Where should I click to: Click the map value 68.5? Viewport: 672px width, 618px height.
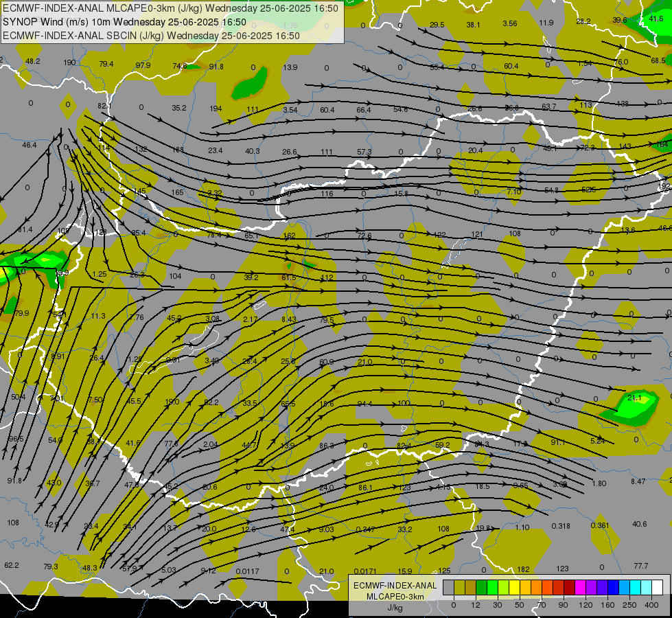point(658,60)
